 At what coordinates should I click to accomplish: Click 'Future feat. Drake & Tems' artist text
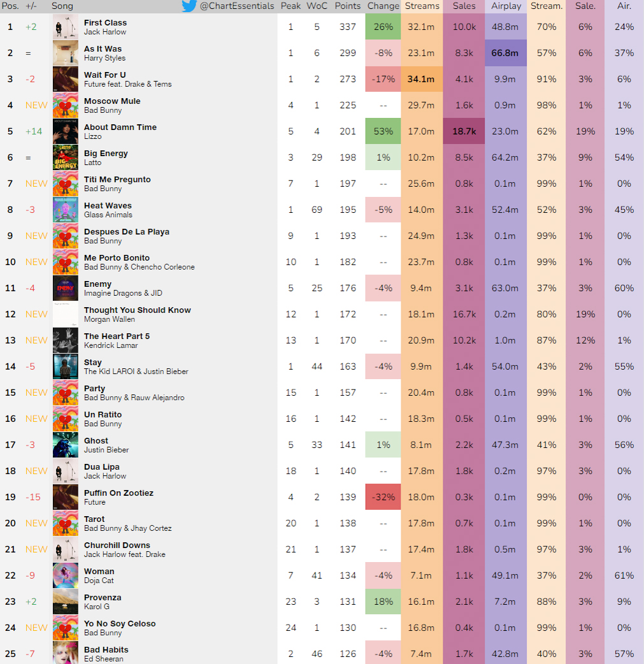pyautogui.click(x=128, y=84)
